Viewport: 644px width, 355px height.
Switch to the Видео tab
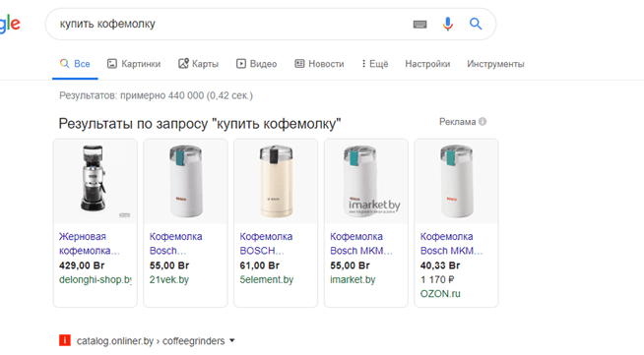[x=257, y=64]
